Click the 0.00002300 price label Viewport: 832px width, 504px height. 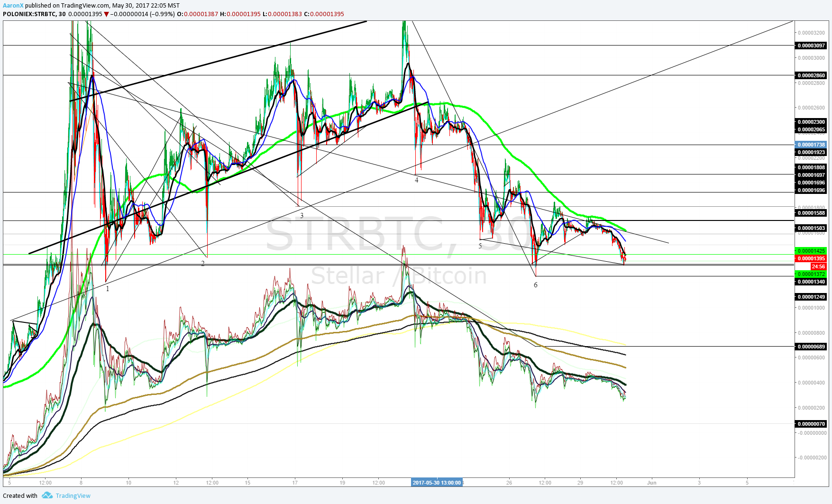tap(811, 122)
